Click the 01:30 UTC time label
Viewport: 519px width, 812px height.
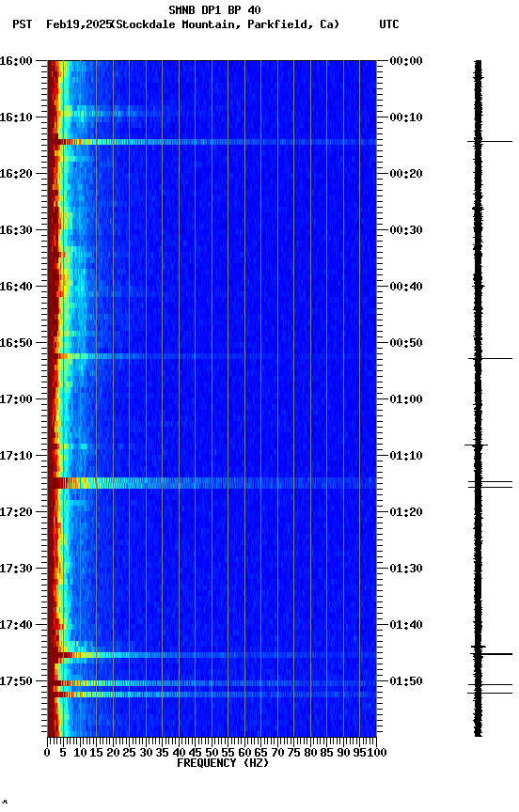click(406, 570)
